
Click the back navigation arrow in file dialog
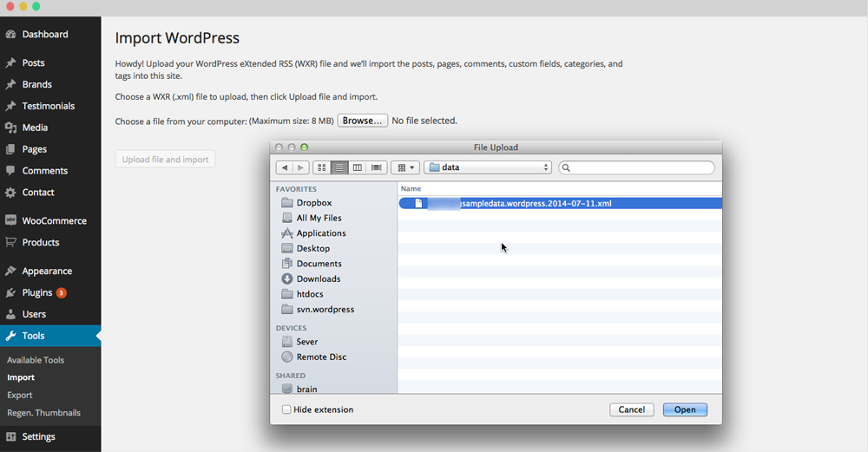point(285,167)
